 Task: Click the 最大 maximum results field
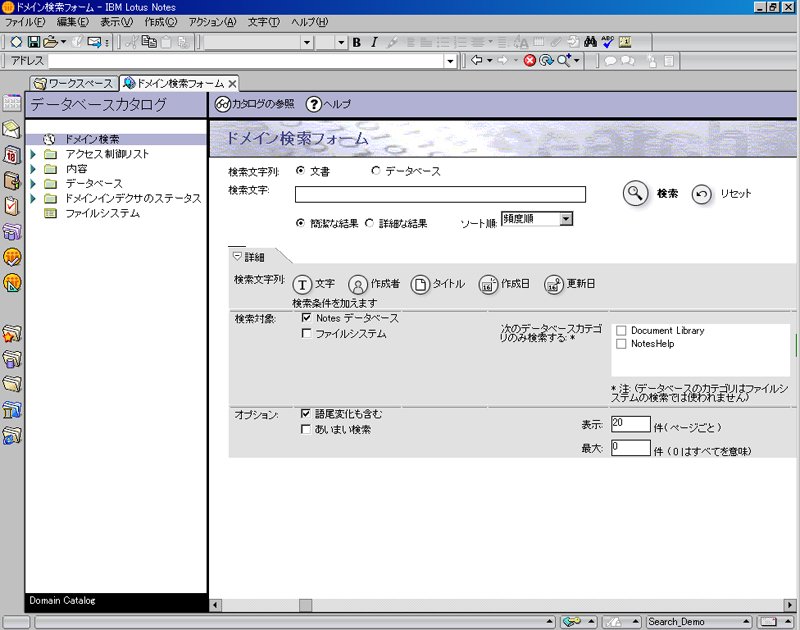pos(631,448)
